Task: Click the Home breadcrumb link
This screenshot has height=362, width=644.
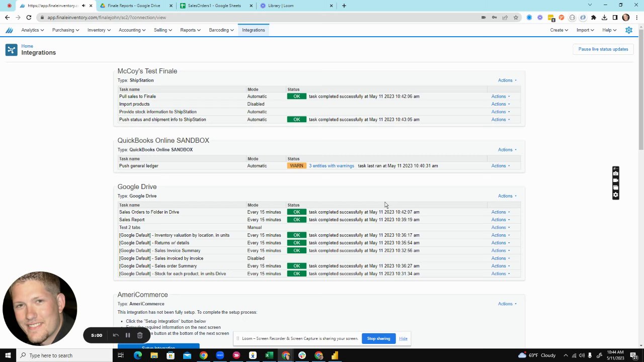Action: (x=27, y=46)
